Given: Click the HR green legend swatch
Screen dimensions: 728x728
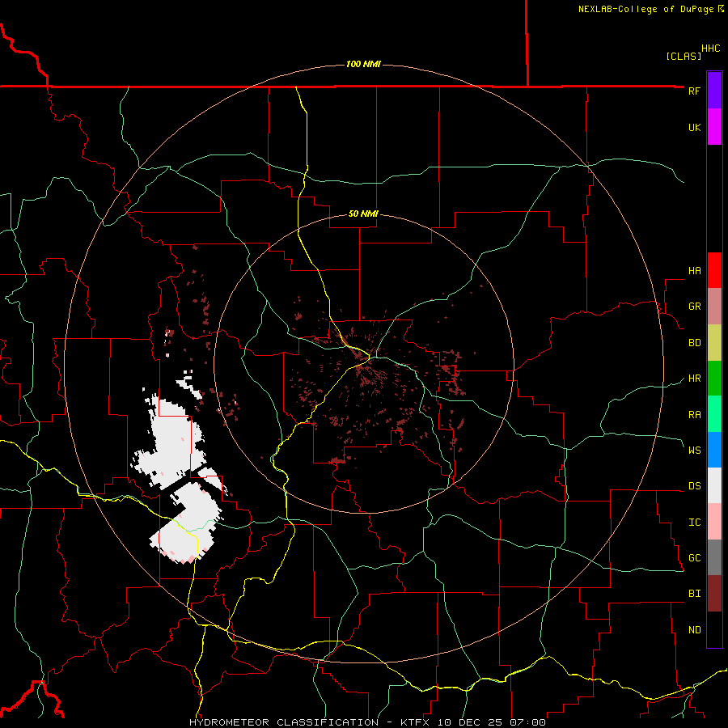Looking at the screenshot, I should coord(714,379).
